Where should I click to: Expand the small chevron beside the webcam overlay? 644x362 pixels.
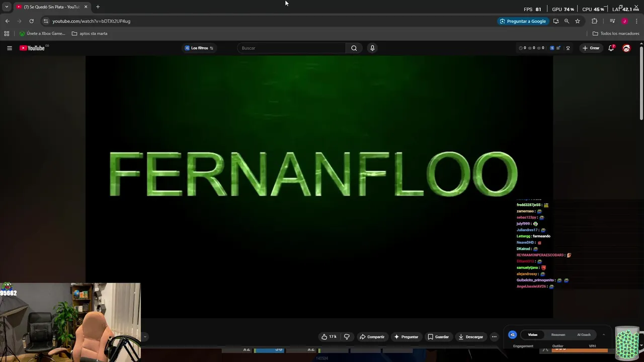click(144, 337)
